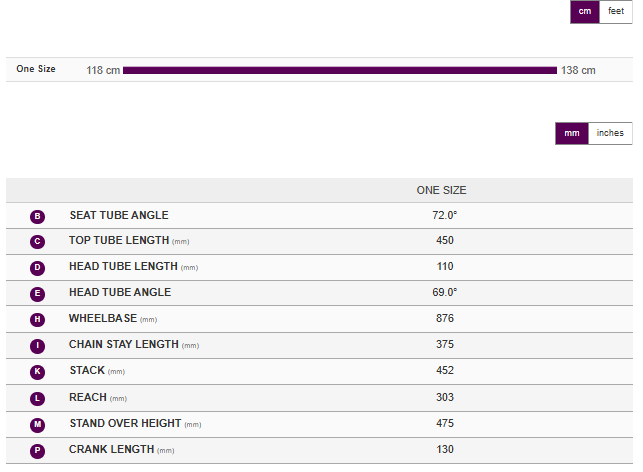
Task: Select mm for geometry measurements
Action: coord(572,133)
